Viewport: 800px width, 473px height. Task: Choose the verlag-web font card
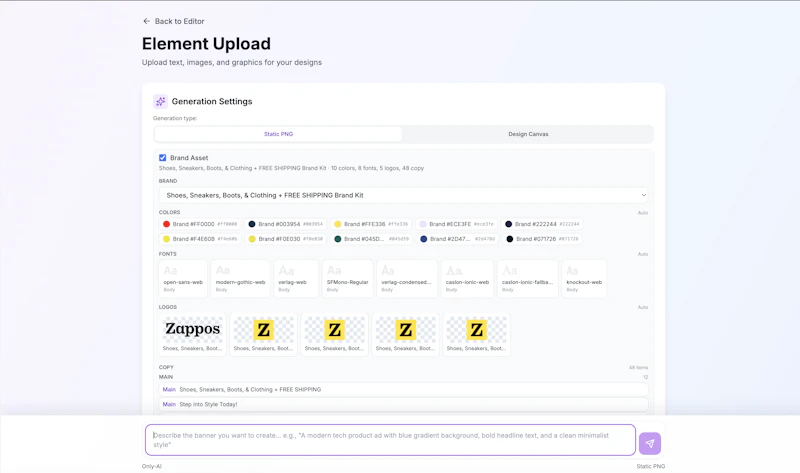(296, 279)
